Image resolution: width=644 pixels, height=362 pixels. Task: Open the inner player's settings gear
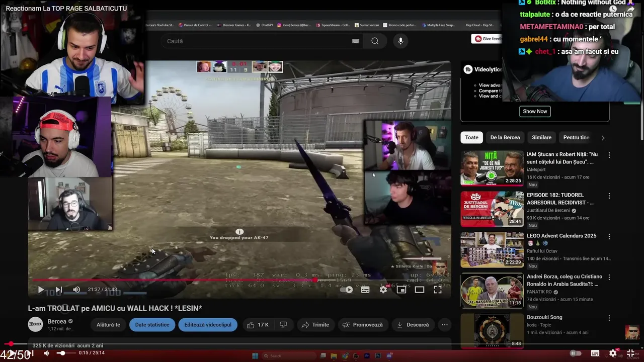[383, 290]
